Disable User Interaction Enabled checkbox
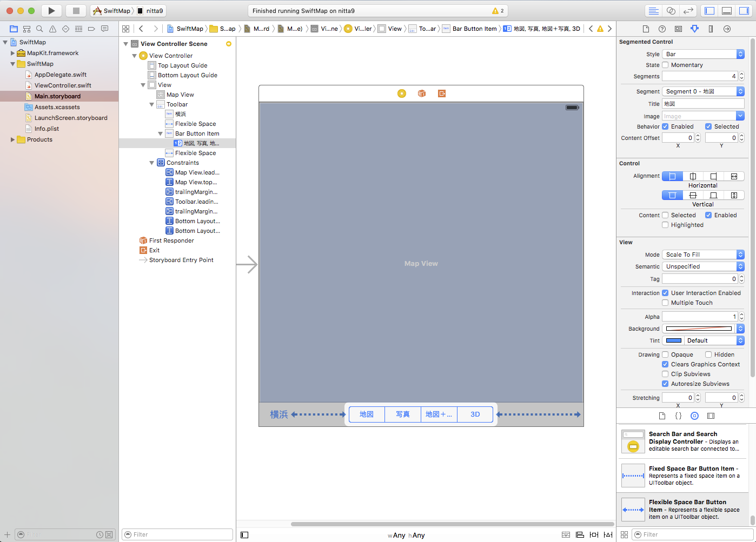This screenshot has width=756, height=542. pos(665,293)
